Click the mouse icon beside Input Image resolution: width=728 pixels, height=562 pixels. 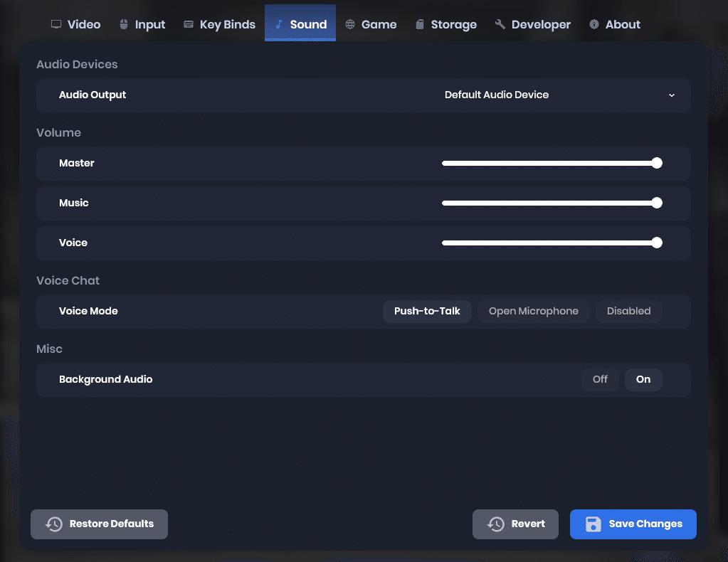pos(124,24)
